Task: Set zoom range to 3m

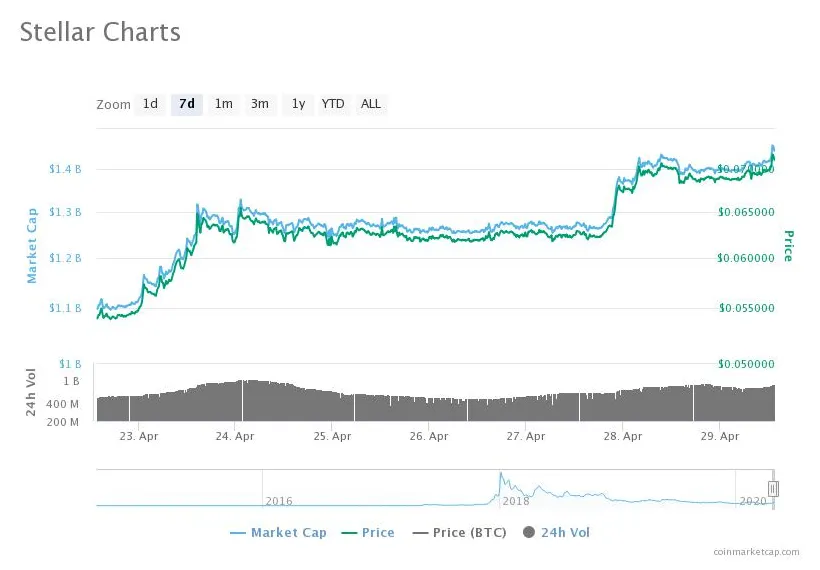Action: click(260, 104)
